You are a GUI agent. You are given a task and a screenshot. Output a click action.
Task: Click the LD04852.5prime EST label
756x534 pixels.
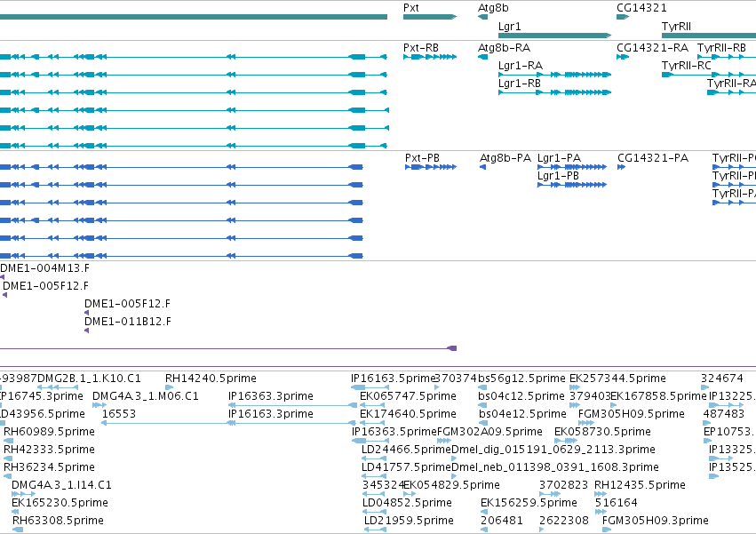[408, 503]
